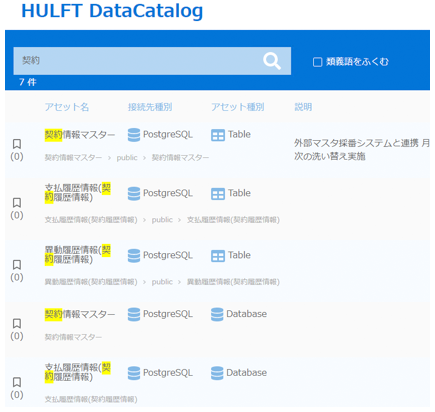Click Database icon in last 支払履歴情報 row
This screenshot has width=435, height=412.
pyautogui.click(x=217, y=373)
